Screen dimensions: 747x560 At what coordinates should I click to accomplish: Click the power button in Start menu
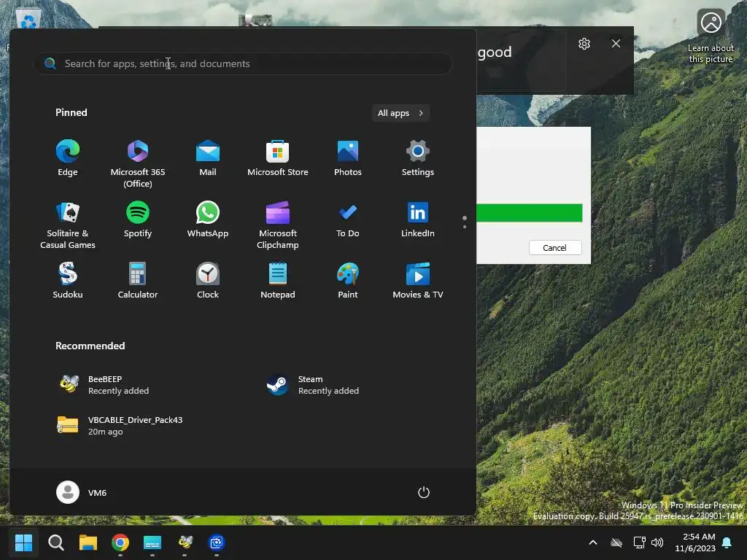pos(424,492)
